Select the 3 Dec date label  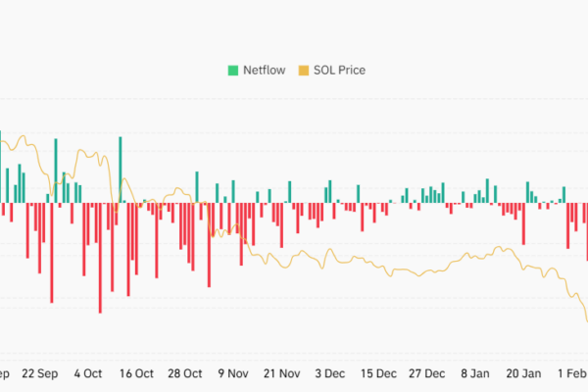[x=330, y=373]
